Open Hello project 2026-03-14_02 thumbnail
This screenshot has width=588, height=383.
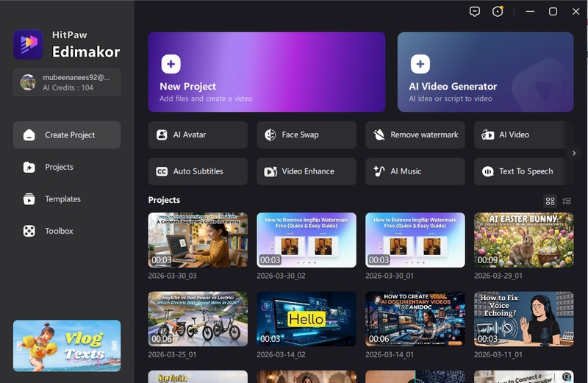click(306, 319)
